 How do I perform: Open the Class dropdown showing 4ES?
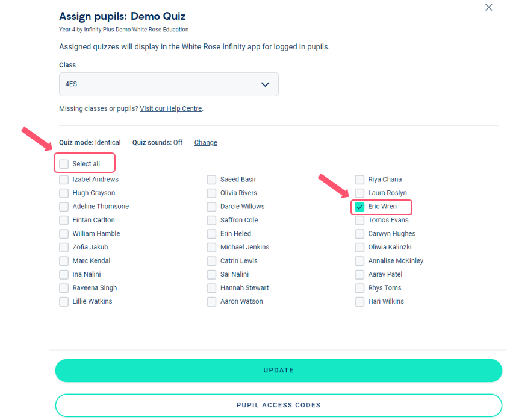(169, 84)
